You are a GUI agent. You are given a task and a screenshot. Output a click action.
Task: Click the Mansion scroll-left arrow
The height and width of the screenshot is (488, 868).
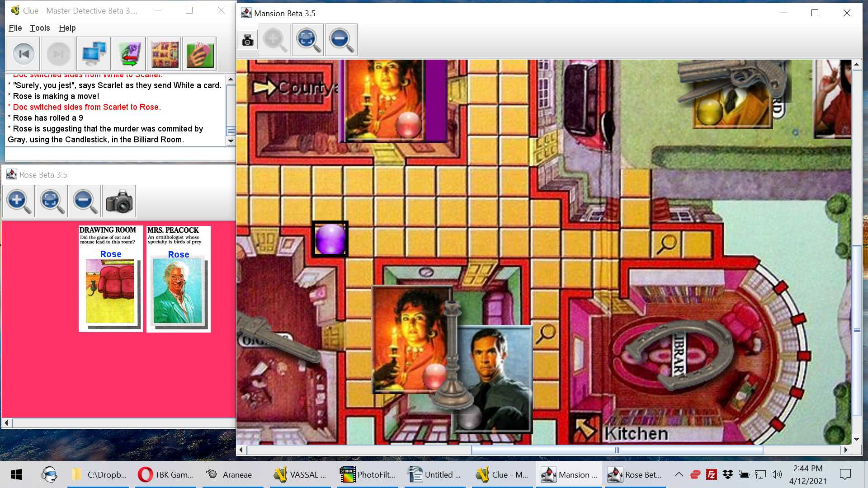point(241,450)
